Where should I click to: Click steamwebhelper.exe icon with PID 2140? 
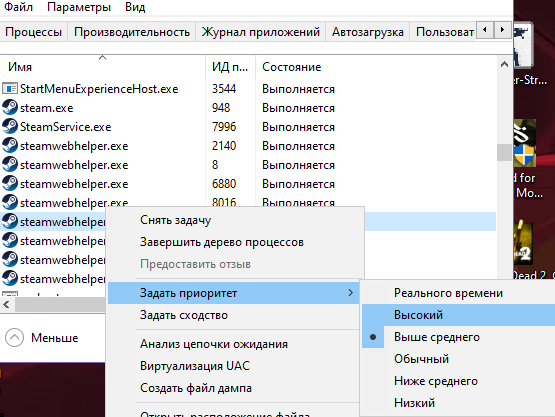(10, 145)
